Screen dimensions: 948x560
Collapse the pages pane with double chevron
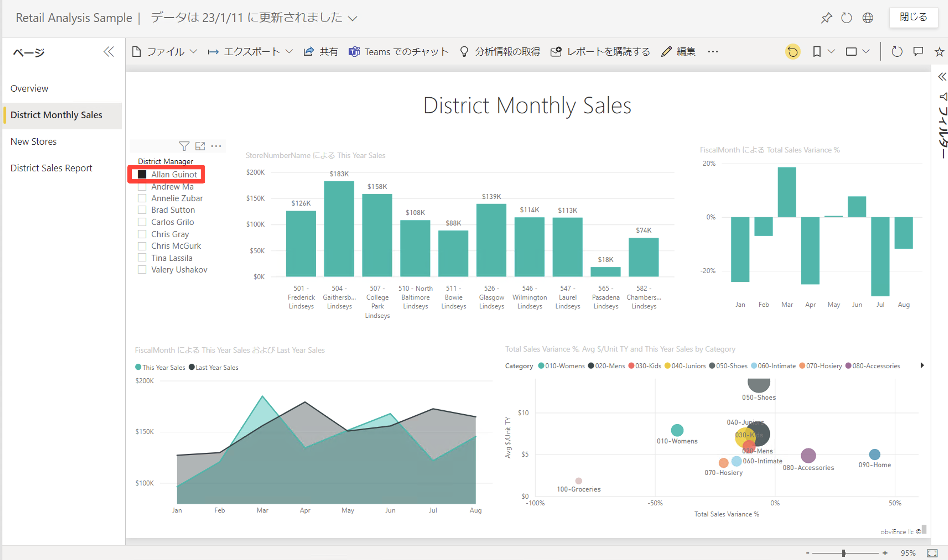coord(109,52)
